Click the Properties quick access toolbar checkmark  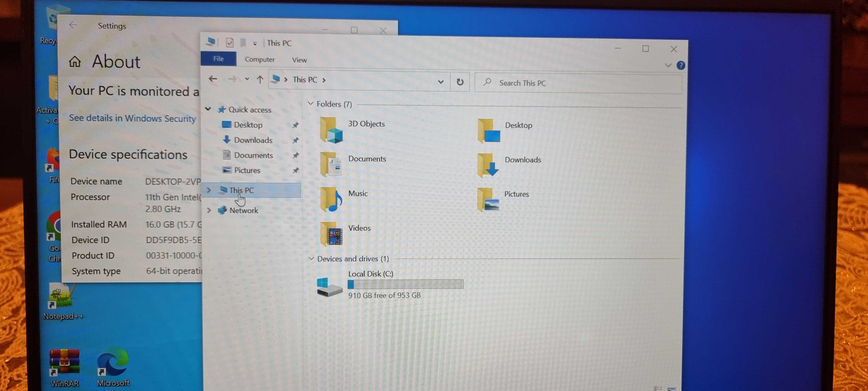click(230, 43)
